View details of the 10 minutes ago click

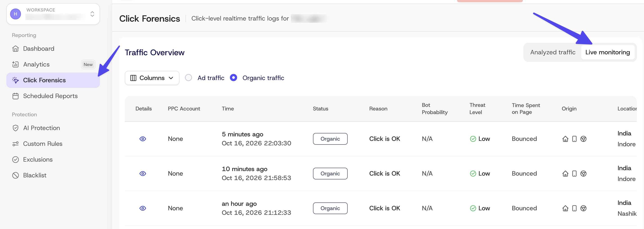click(143, 173)
